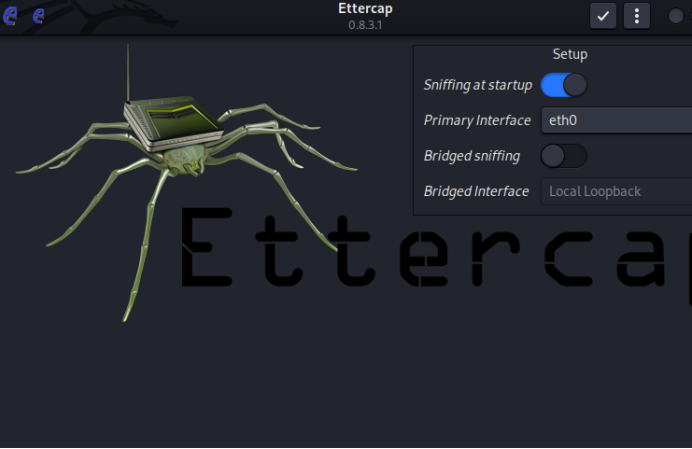Click the second blue Ettercap icon in the top bar
692x449 pixels.
pos(39,15)
